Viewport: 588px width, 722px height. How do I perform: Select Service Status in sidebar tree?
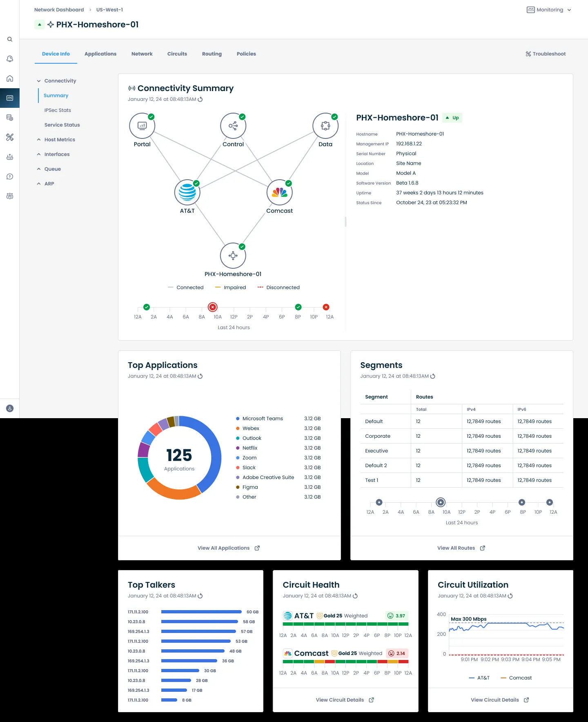(x=62, y=125)
